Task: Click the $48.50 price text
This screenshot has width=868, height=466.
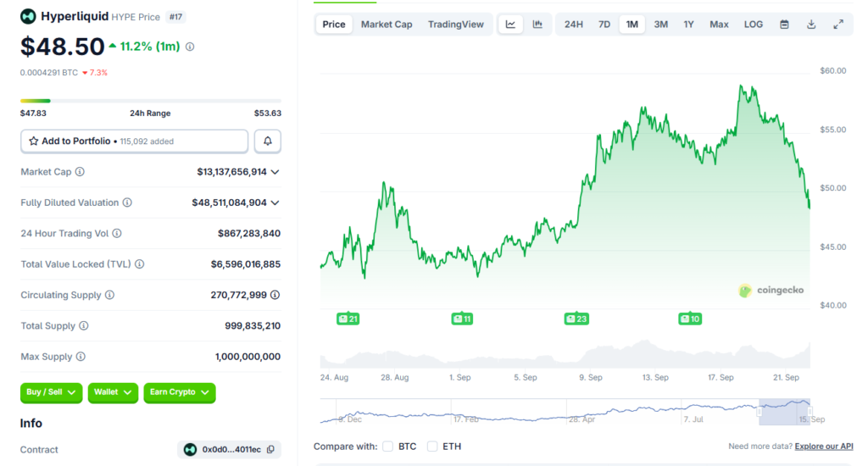Action: pos(63,47)
